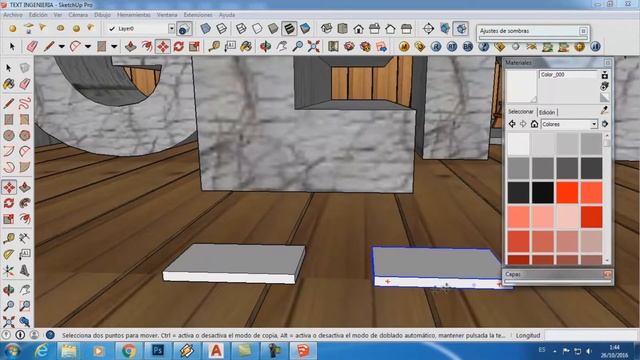Select the Text label tool in the top toolbar
Viewport: 640px width, 360px height.
tap(230, 47)
